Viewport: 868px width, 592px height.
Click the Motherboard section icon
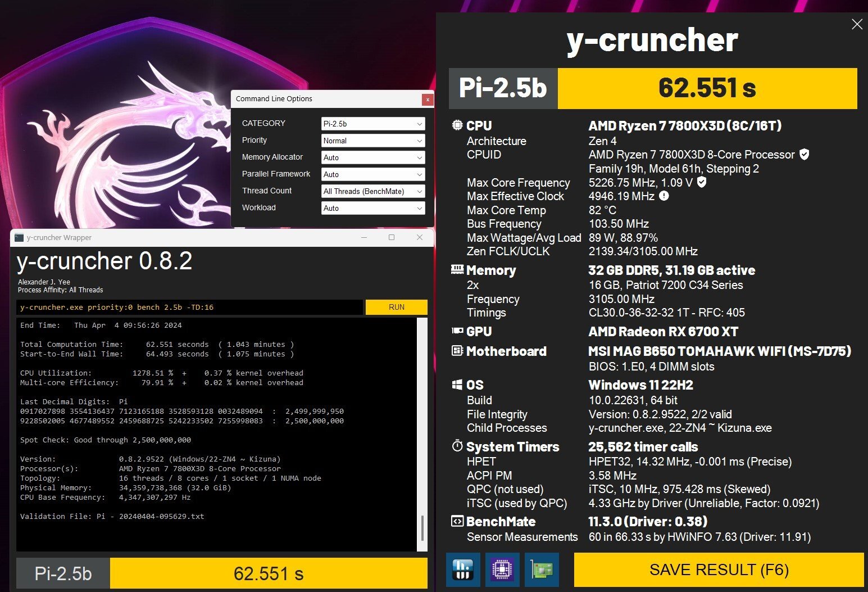457,351
